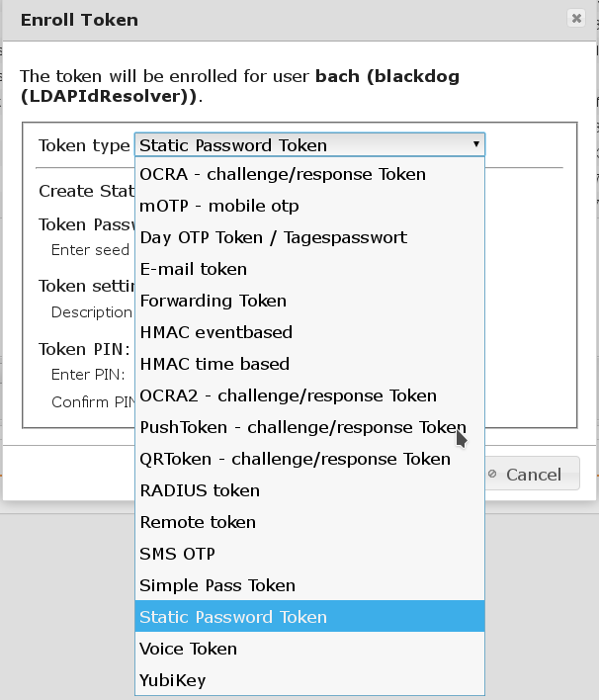Select HMAC time based option

click(214, 364)
